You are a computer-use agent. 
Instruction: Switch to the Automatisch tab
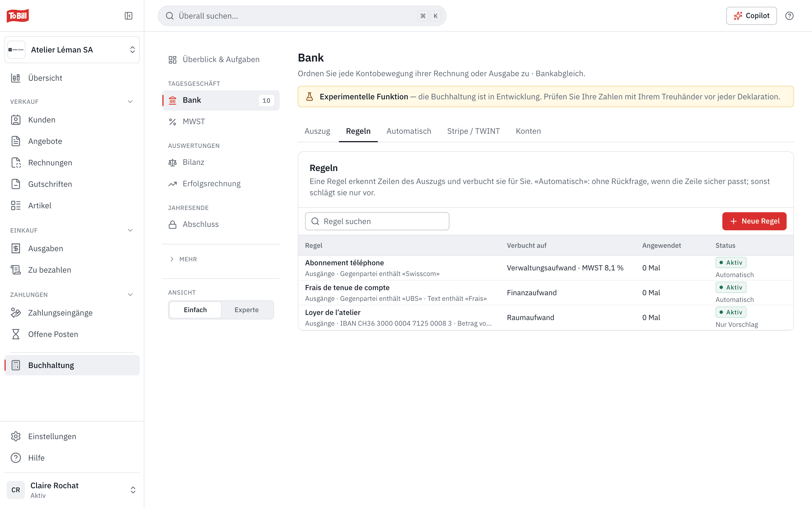[409, 131]
